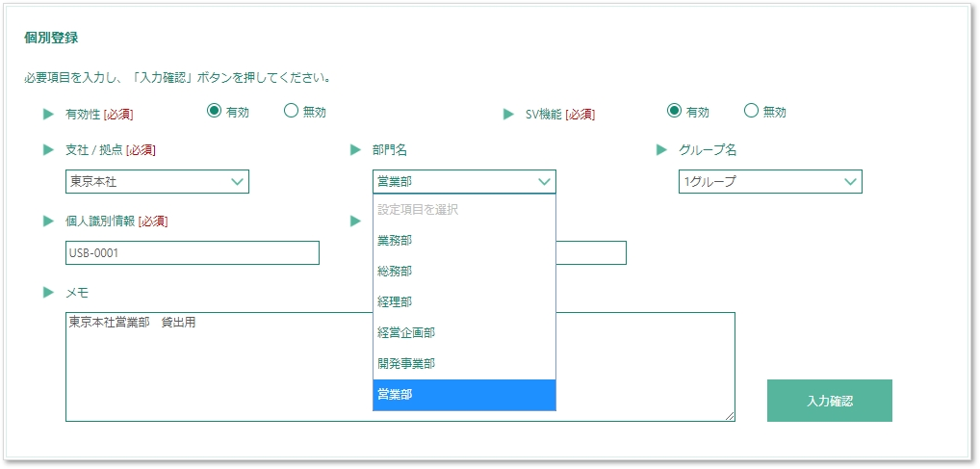Click the 入力確認 button
980x469 pixels.
[x=830, y=401]
